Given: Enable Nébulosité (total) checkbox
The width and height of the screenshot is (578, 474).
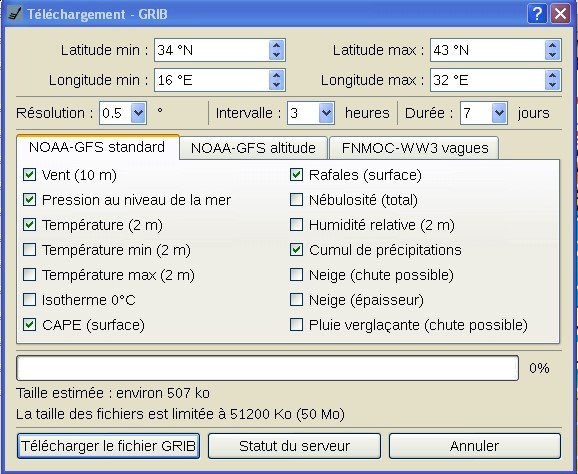Looking at the screenshot, I should point(296,200).
